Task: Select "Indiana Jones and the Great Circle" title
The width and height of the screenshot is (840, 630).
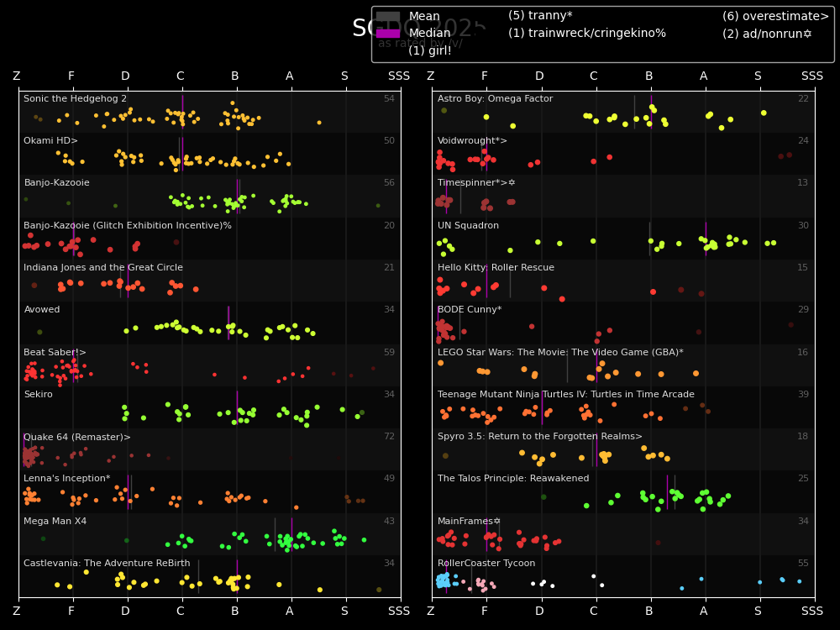Action: [103, 267]
